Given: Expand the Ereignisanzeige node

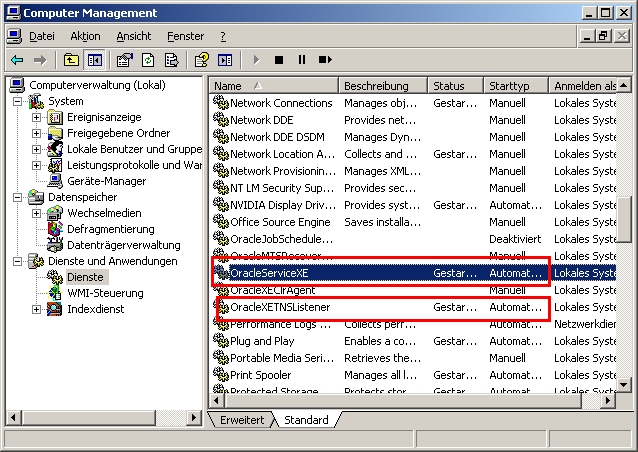Looking at the screenshot, I should (36, 118).
